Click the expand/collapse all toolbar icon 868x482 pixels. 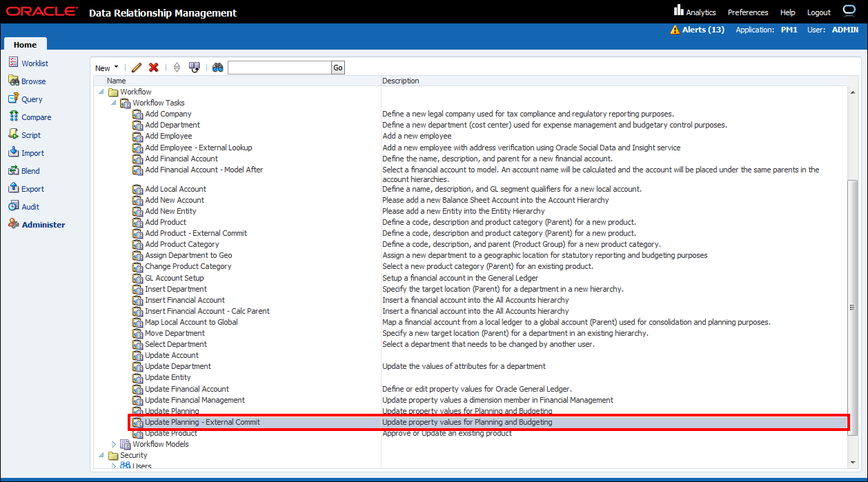[177, 68]
